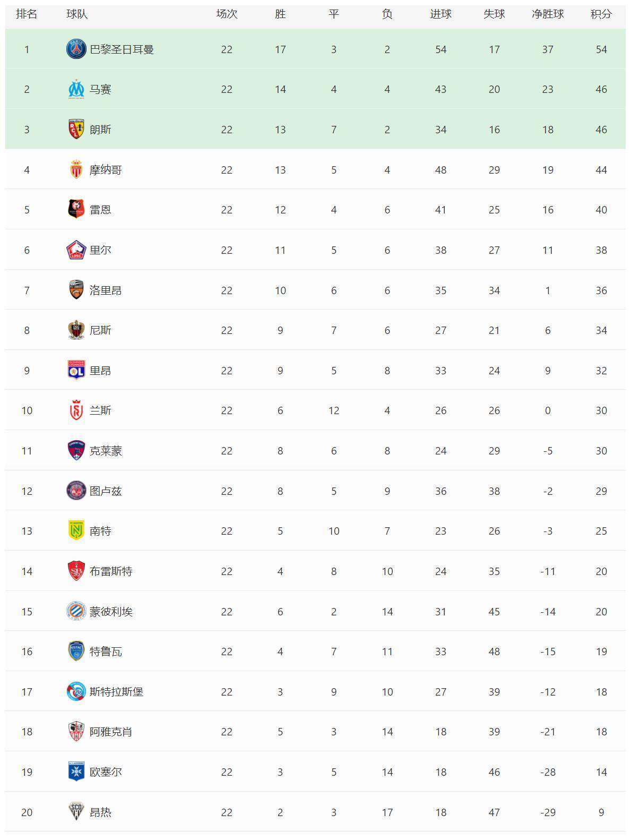Open the Angers SCO logo

(x=76, y=812)
